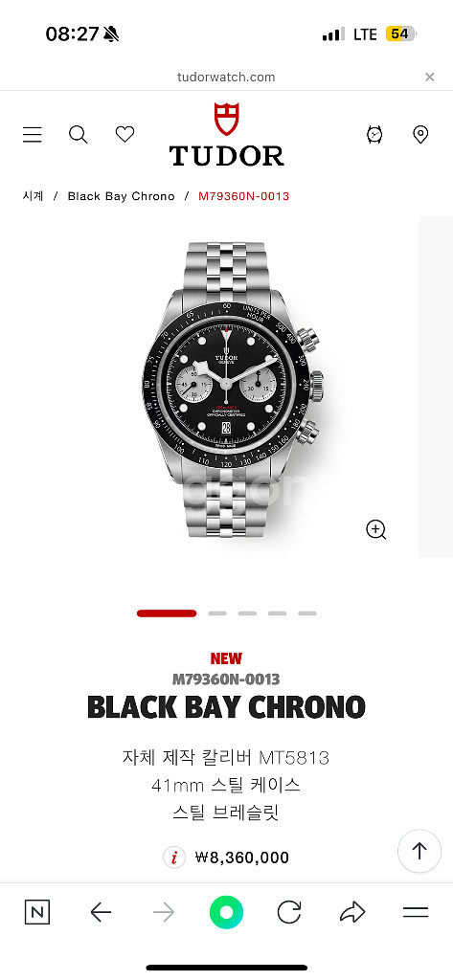Reload the page with refresh icon
The height and width of the screenshot is (980, 453).
289,913
